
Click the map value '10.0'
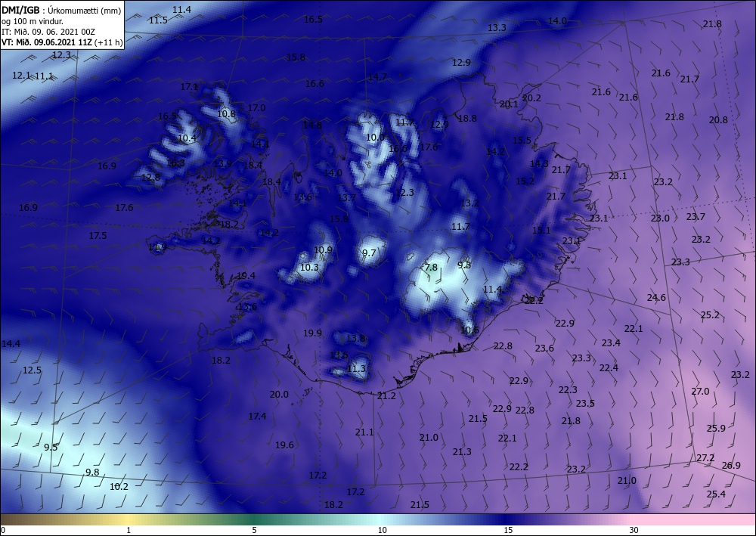376,138
